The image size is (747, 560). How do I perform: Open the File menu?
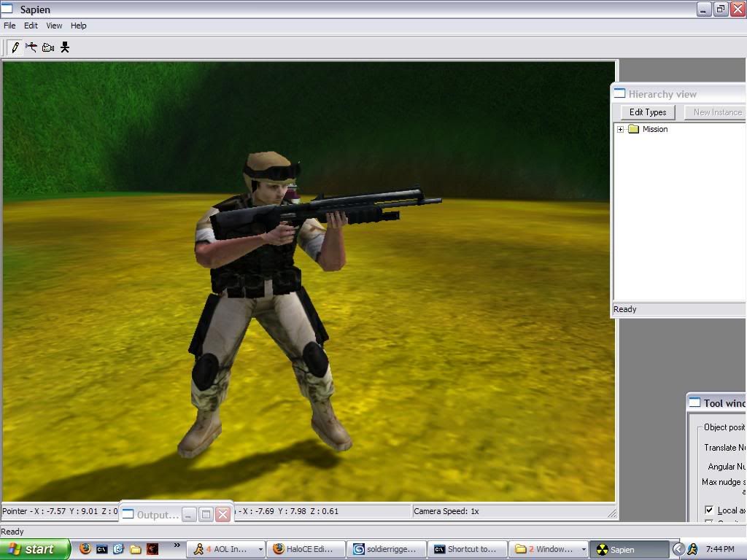coord(9,26)
